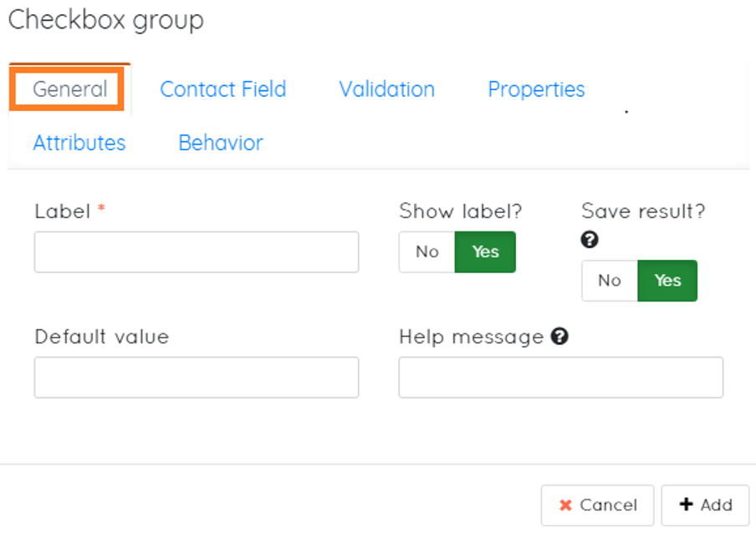Go to the Validation tab
Viewport: 756px width, 539px height.
point(386,89)
